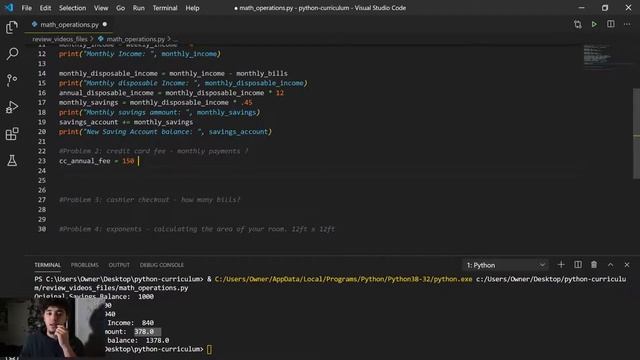This screenshot has width=640, height=360.
Task: Open the Selection menu
Action: (72, 8)
